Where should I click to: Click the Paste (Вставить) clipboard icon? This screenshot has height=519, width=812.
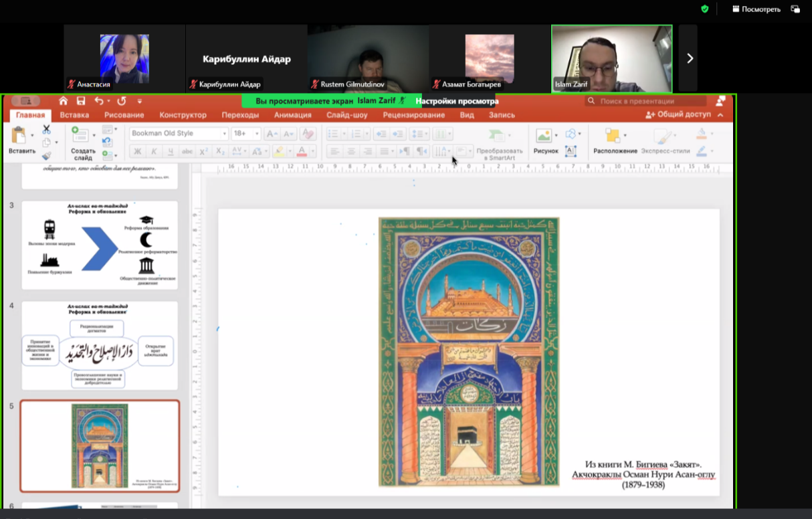tap(19, 135)
